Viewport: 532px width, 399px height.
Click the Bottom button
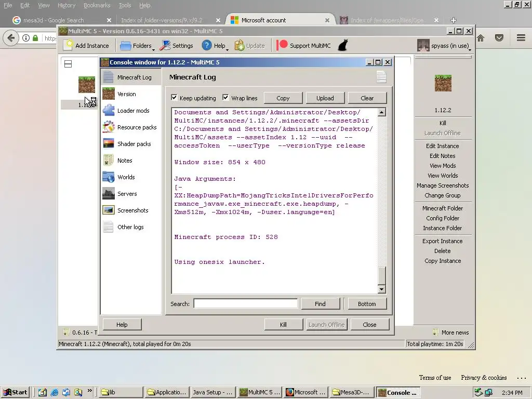(x=367, y=304)
